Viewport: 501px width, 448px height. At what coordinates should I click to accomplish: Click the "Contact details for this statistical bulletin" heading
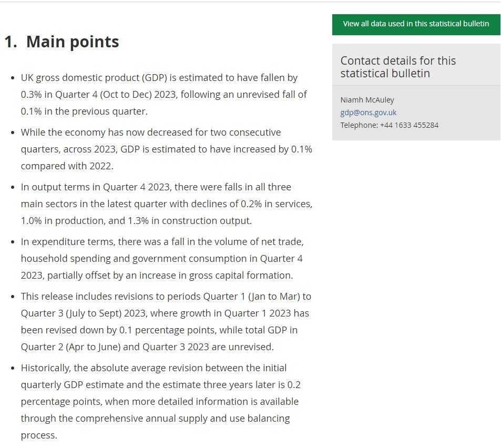pos(398,67)
